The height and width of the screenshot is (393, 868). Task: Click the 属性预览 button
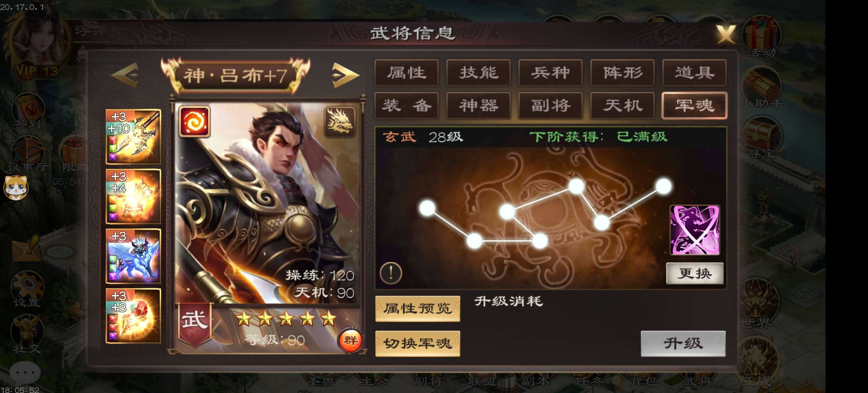(x=418, y=309)
